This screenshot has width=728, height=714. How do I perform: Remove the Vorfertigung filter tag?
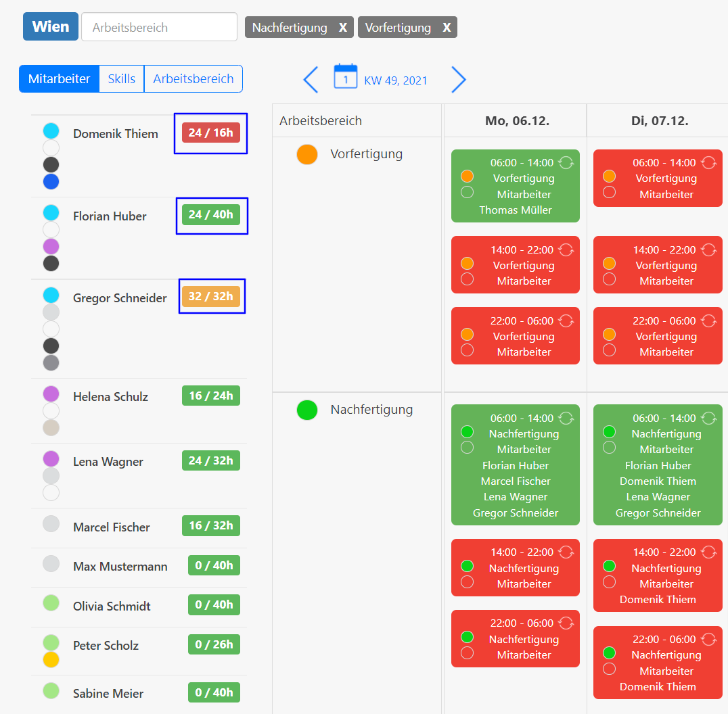(x=447, y=28)
